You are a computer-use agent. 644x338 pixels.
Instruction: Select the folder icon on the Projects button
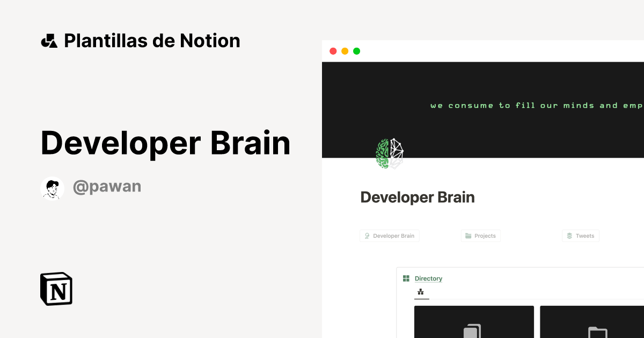(469, 236)
